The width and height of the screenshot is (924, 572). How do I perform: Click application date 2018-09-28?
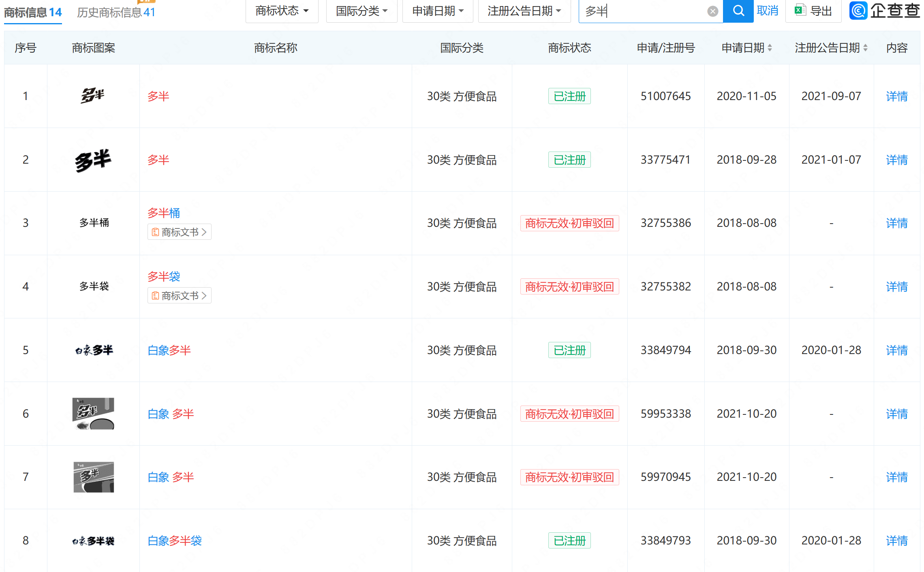pyautogui.click(x=746, y=160)
